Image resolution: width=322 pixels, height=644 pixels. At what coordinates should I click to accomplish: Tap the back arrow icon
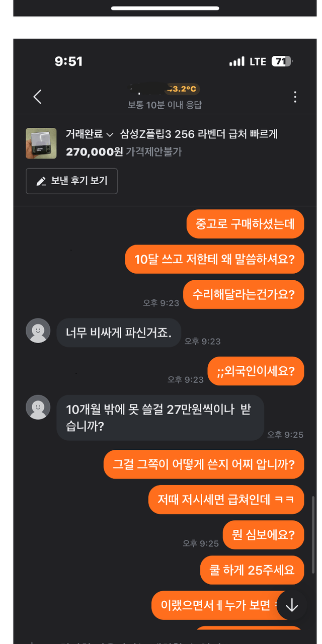click(x=37, y=97)
